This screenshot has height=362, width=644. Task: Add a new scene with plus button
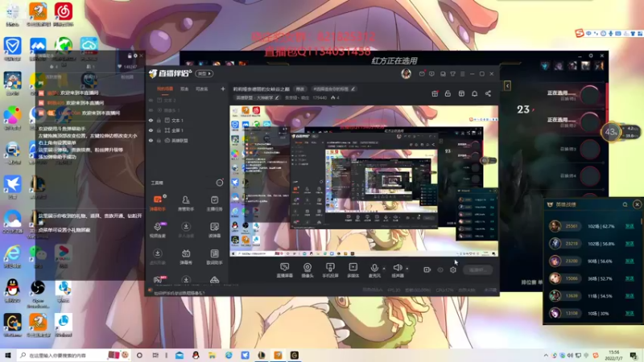tap(223, 88)
